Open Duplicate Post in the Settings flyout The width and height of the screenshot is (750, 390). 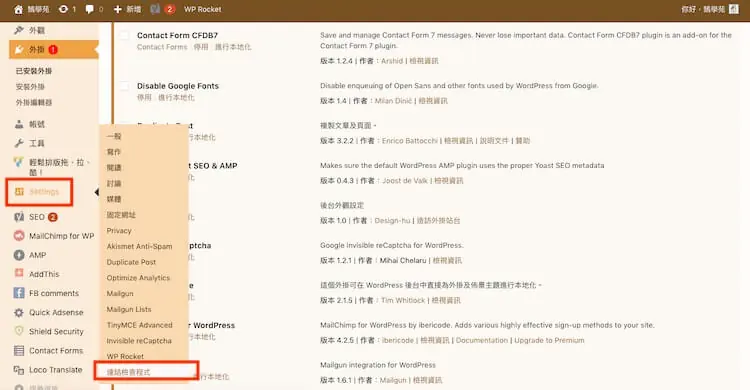131,262
